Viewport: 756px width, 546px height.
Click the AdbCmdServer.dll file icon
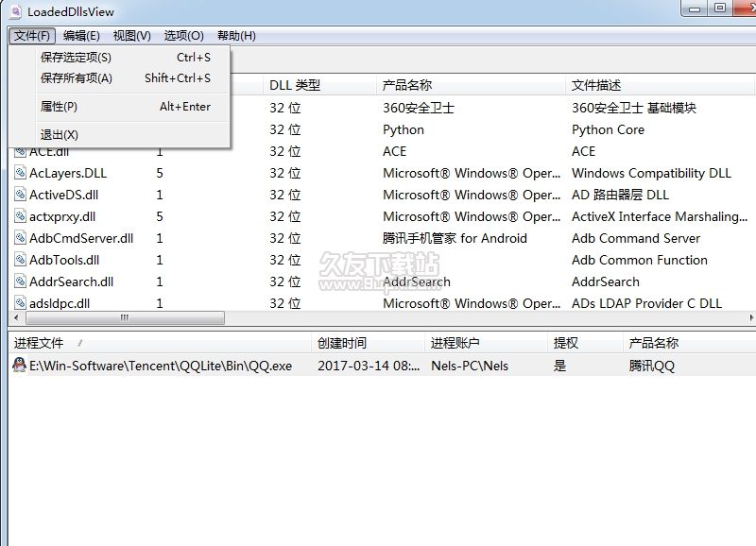click(20, 238)
